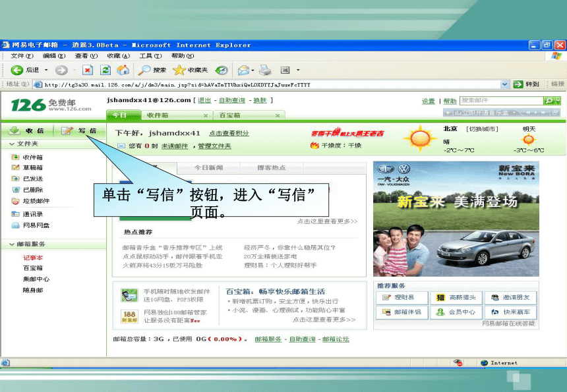Click the 邮箱伴侣 service button
This screenshot has width=567, height=392.
(x=402, y=312)
